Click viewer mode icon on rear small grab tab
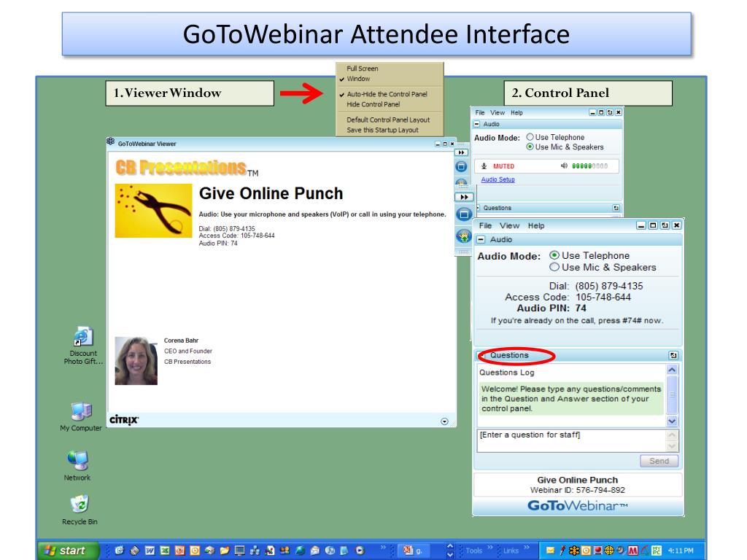 coord(461,167)
